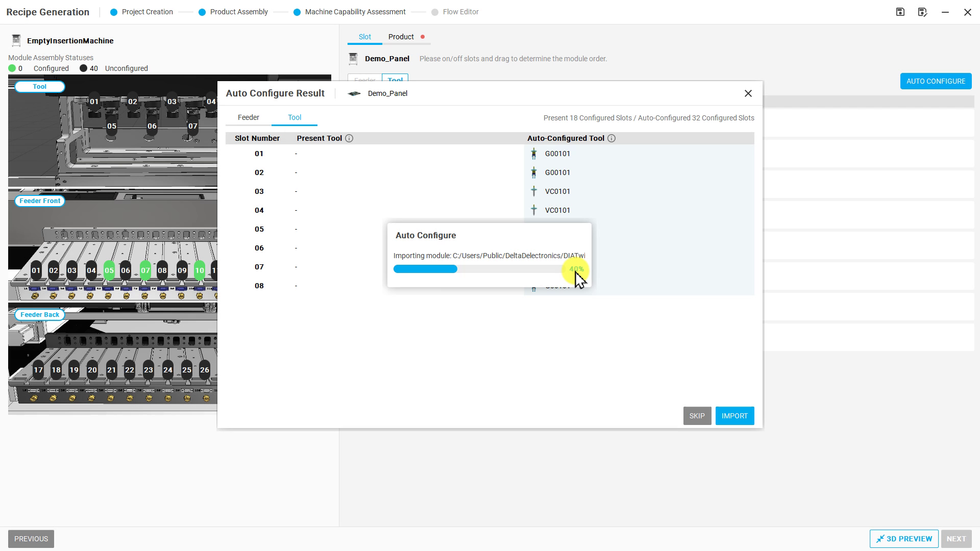
Task: Toggle feeder front slot 06
Action: click(126, 271)
